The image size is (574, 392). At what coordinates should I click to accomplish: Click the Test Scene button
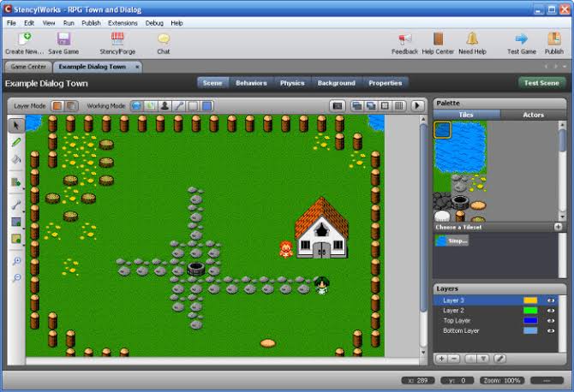[541, 83]
